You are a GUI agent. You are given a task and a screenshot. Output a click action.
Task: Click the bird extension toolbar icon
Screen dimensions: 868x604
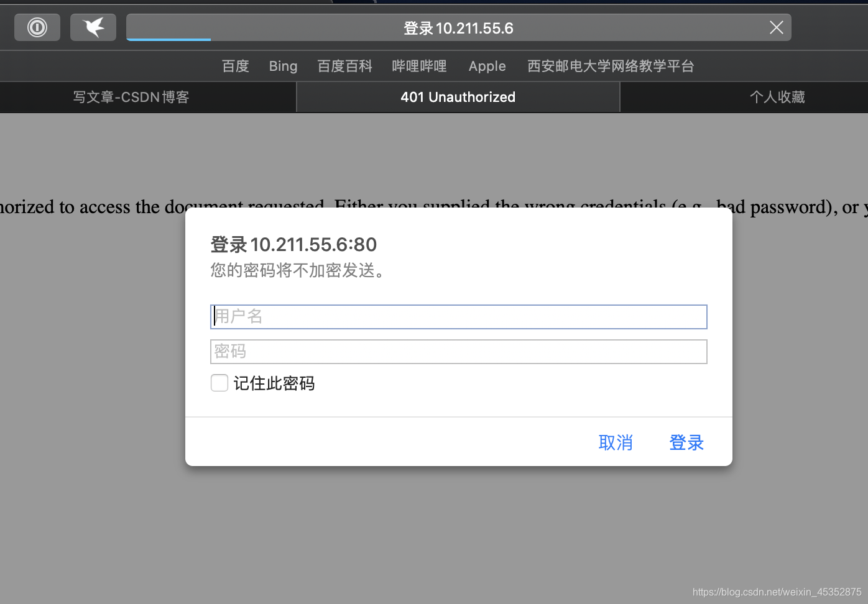coord(93,27)
